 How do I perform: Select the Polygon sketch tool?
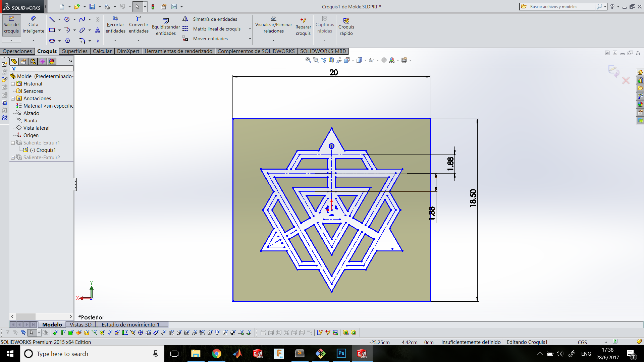coord(67,41)
